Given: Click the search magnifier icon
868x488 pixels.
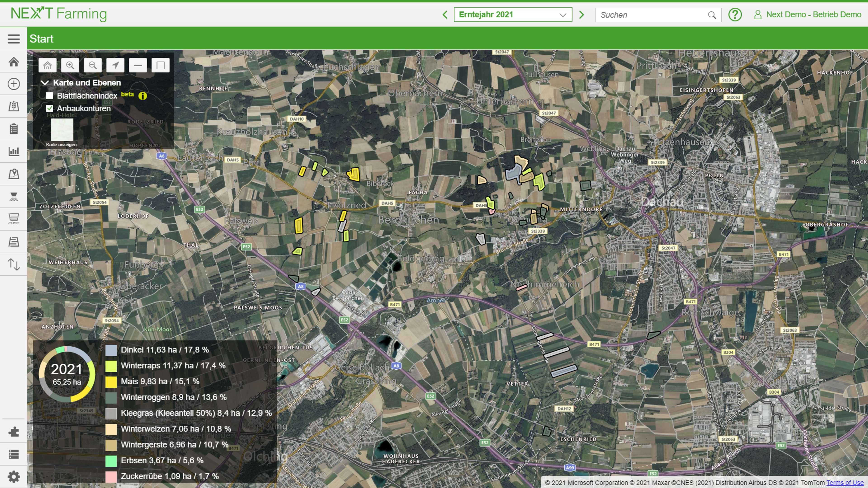Looking at the screenshot, I should 712,15.
